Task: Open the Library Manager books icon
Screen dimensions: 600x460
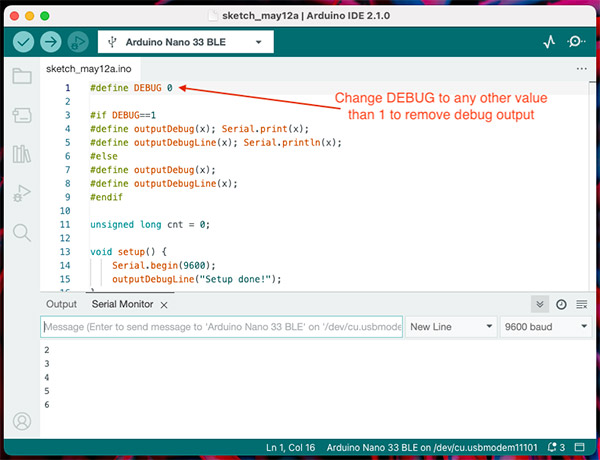Action: click(x=21, y=154)
